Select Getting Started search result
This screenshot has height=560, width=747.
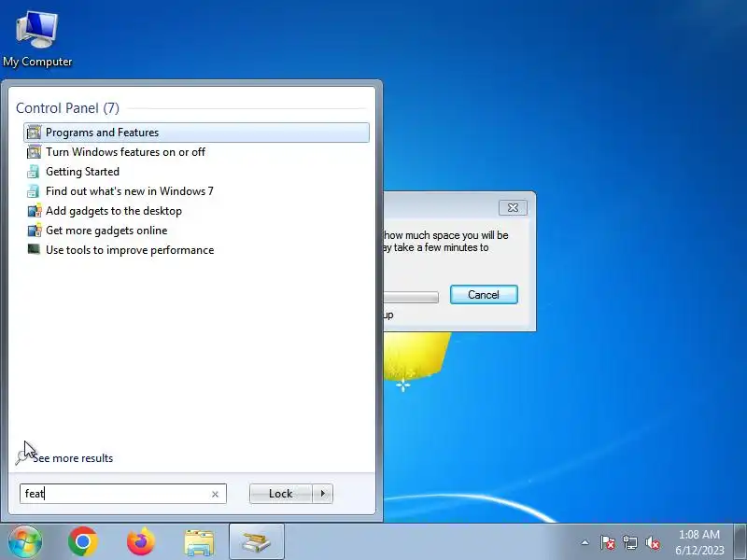pyautogui.click(x=82, y=172)
